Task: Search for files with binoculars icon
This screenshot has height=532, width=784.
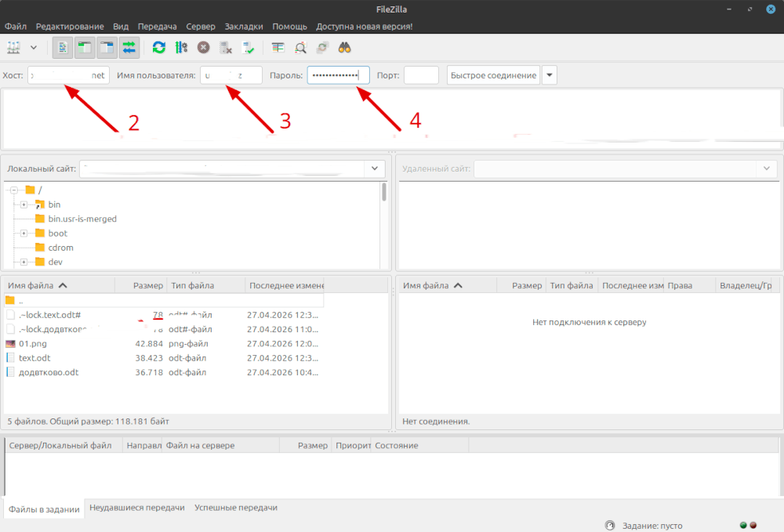Action: (344, 48)
